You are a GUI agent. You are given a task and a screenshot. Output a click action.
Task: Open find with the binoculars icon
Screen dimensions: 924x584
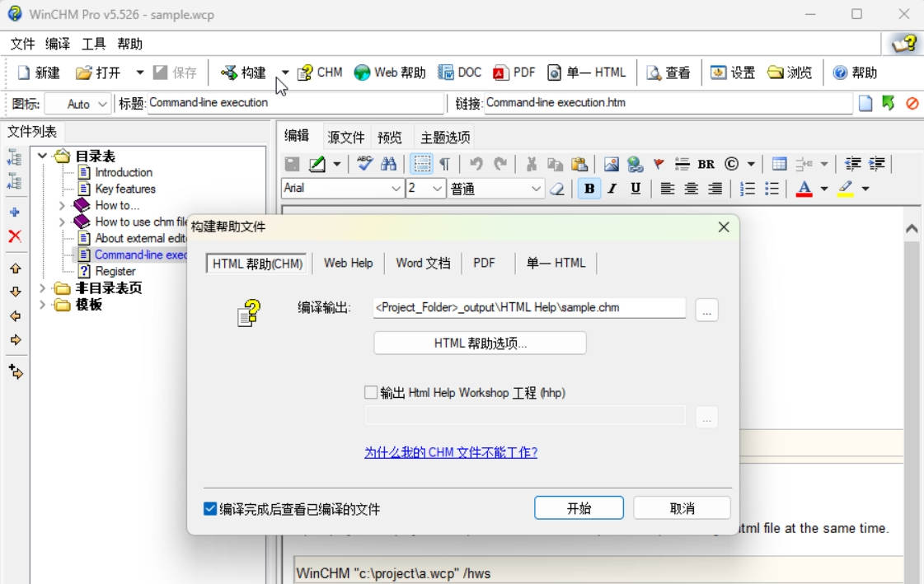[388, 164]
